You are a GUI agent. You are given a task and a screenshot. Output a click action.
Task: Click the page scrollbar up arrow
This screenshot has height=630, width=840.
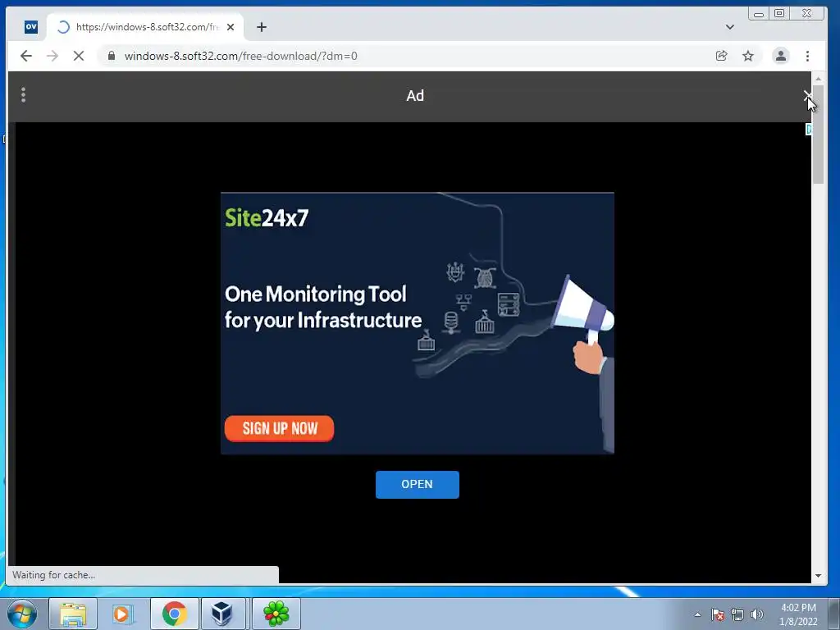pyautogui.click(x=818, y=78)
